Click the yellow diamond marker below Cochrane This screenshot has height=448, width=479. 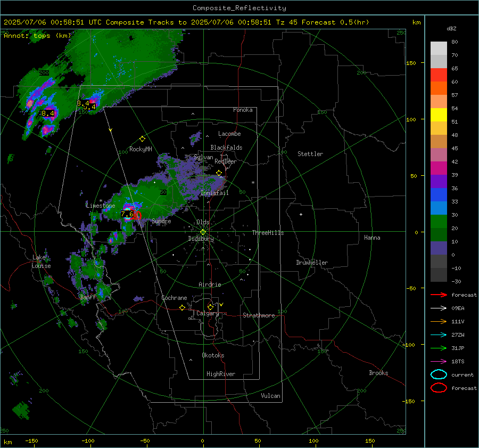[x=183, y=307]
